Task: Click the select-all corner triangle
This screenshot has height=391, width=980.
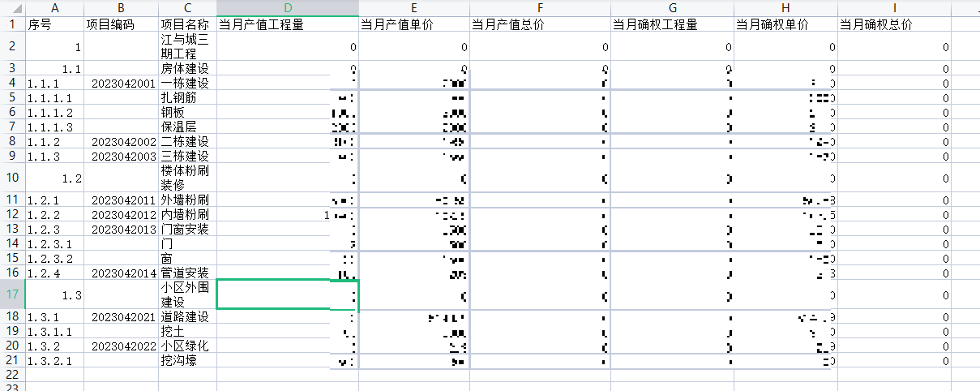Action: pos(13,7)
